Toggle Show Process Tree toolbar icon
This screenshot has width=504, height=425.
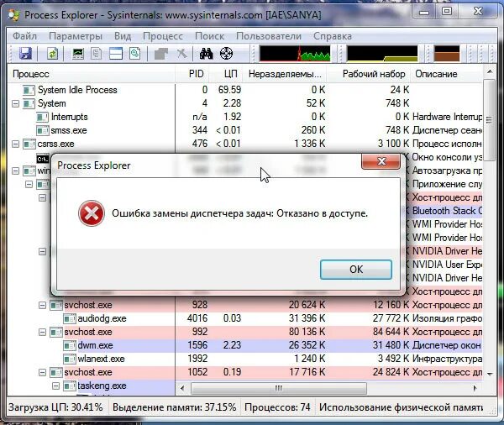[x=96, y=54]
